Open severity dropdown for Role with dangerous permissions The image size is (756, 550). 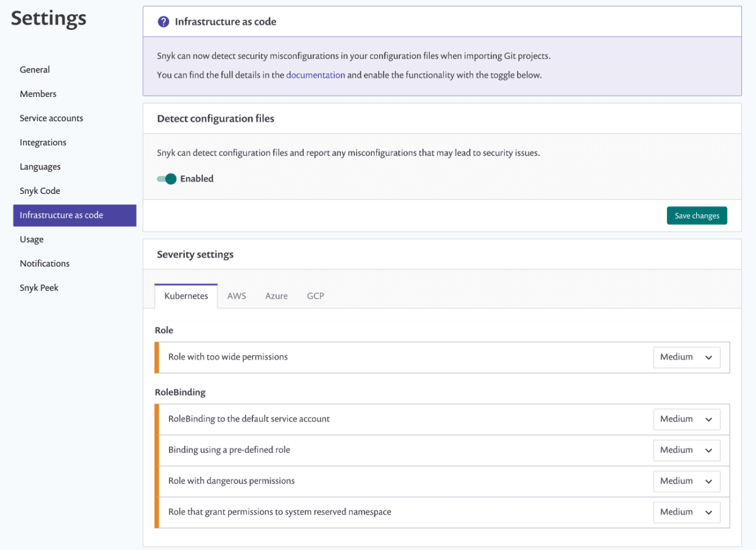686,481
